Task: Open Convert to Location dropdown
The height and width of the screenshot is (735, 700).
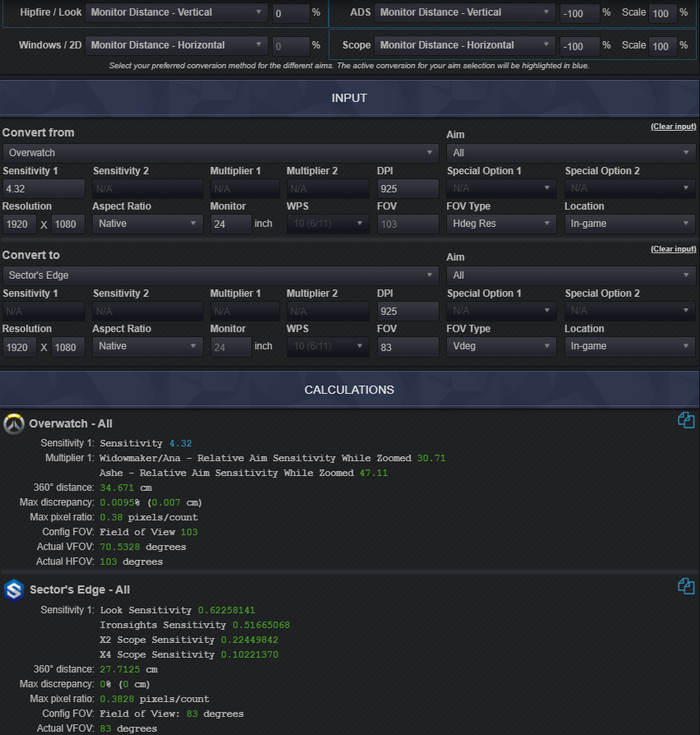Action: 629,346
